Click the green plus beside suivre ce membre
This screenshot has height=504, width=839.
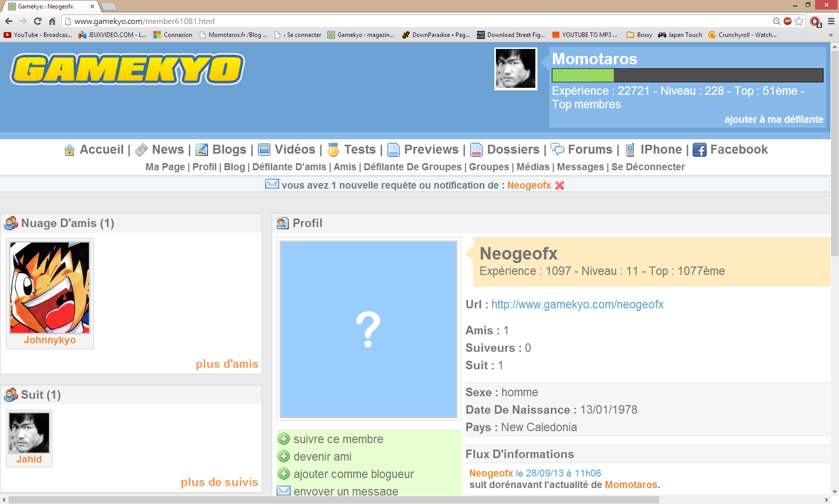point(284,439)
